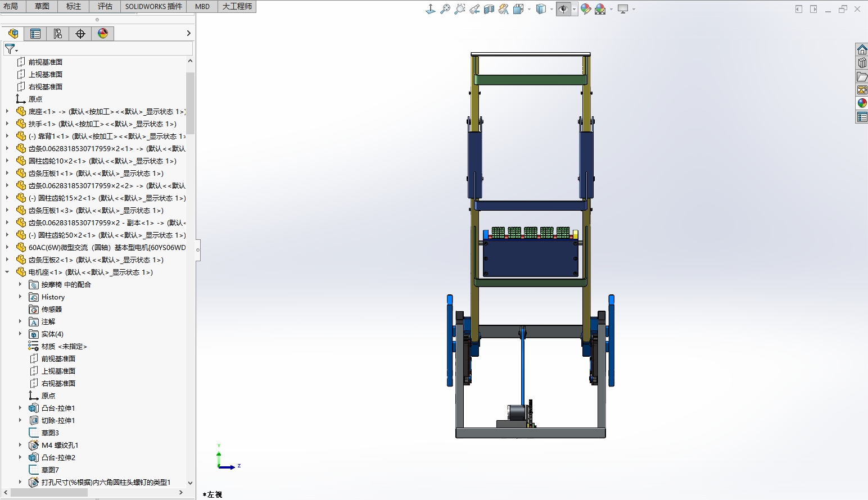868x500 pixels.
Task: Show the FeatureManager design tree tab
Action: pyautogui.click(x=13, y=34)
